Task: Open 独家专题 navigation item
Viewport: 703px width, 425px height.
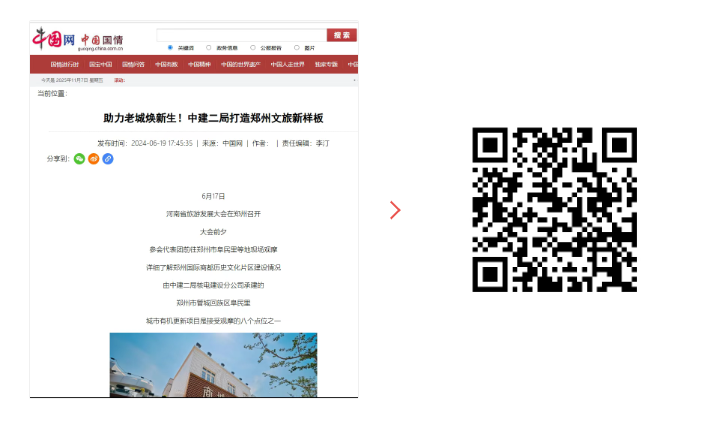Action: [326, 64]
